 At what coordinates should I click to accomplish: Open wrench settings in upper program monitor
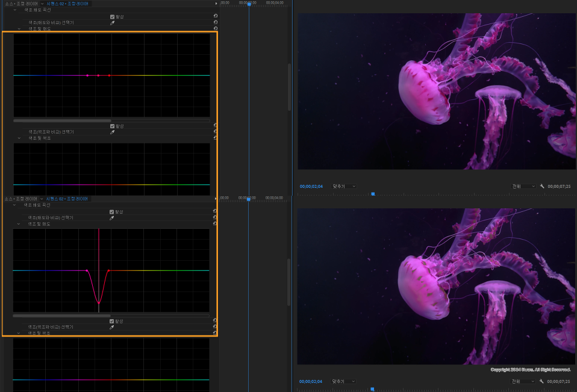(x=542, y=186)
